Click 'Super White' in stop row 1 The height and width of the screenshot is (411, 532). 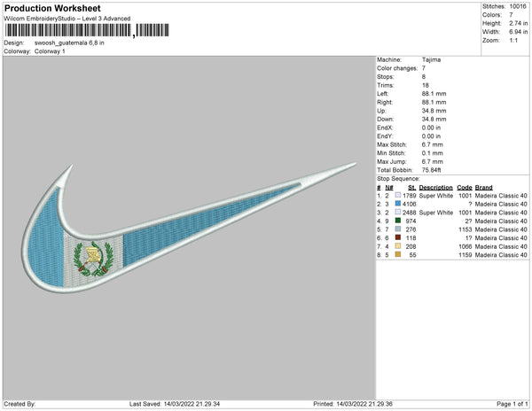coord(436,196)
